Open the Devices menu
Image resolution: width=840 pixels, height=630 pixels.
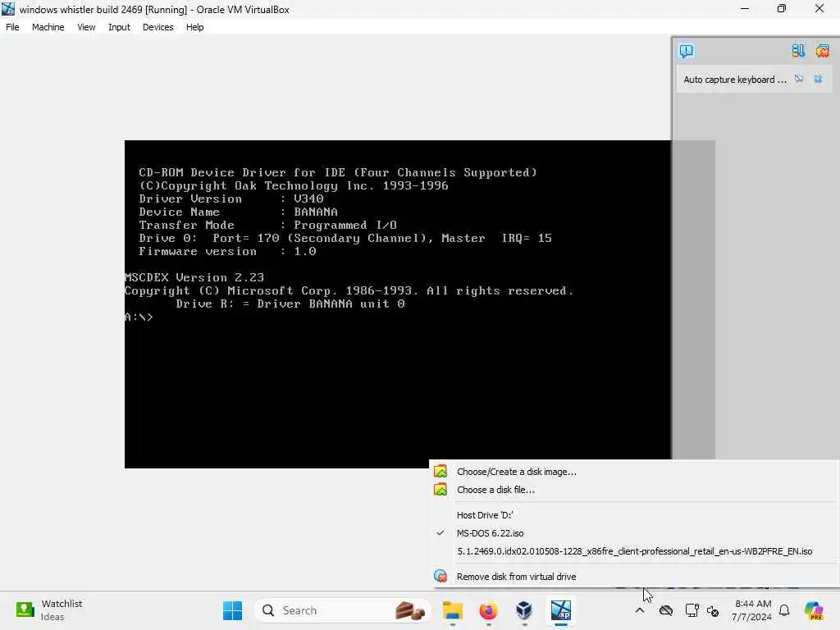coord(158,27)
